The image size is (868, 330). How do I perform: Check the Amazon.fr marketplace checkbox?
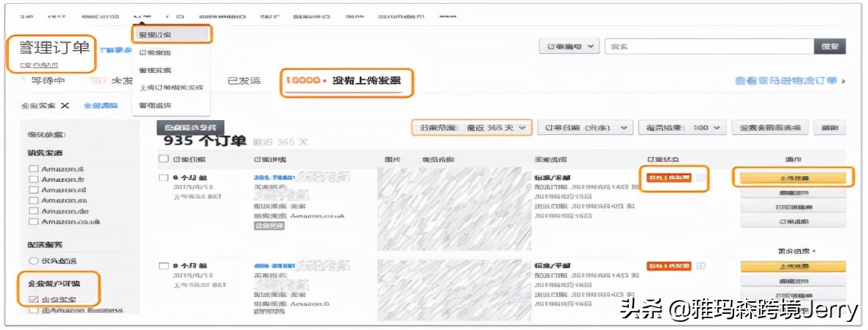(33, 179)
